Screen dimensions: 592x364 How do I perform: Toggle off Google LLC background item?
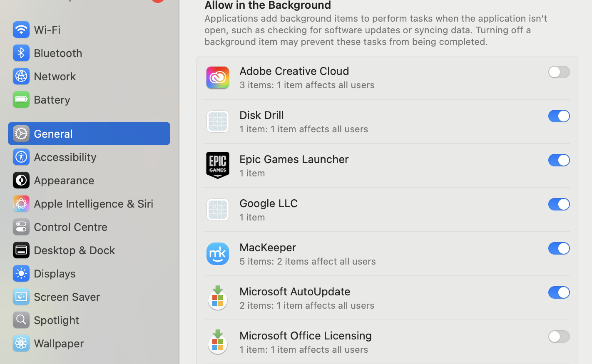click(559, 204)
